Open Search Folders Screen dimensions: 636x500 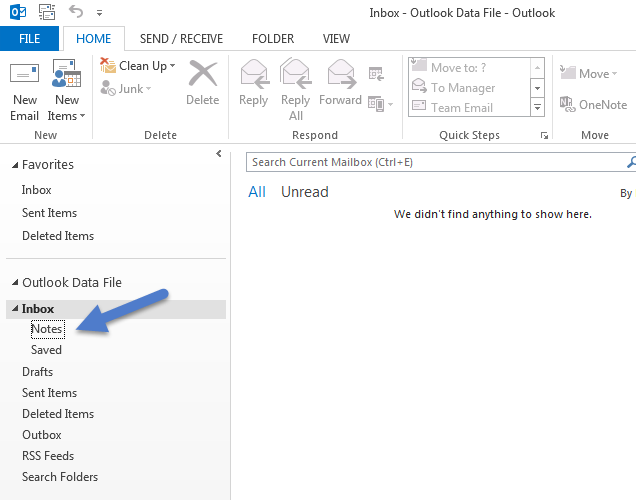(x=60, y=477)
